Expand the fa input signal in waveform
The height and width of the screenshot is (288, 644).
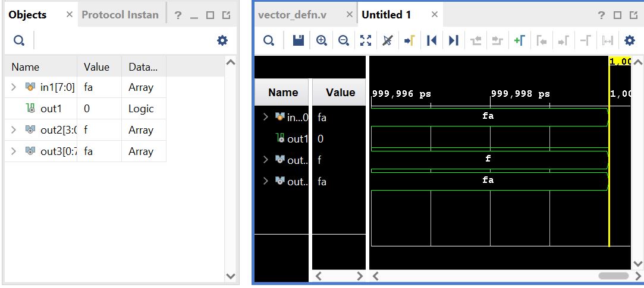click(x=265, y=117)
